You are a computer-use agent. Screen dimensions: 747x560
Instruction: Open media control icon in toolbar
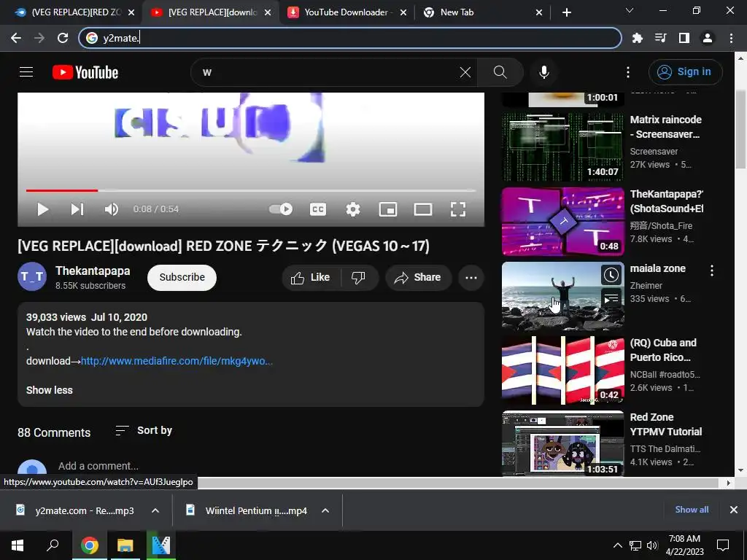660,38
